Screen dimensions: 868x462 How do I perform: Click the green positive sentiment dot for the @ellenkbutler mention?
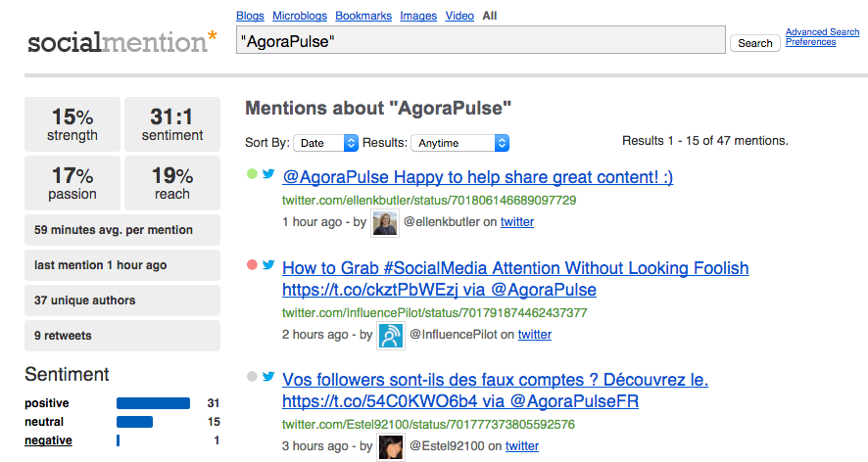[252, 174]
